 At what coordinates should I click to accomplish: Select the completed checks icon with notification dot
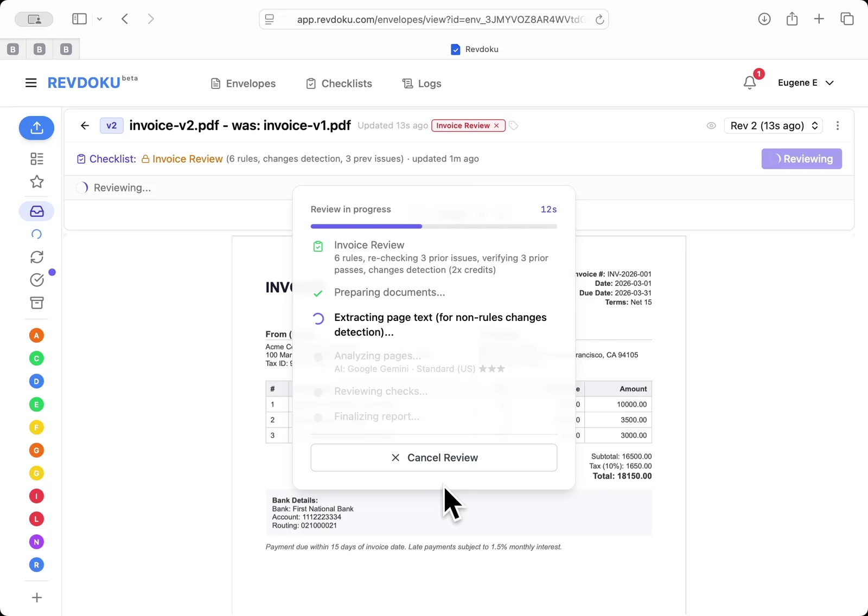pyautogui.click(x=36, y=280)
